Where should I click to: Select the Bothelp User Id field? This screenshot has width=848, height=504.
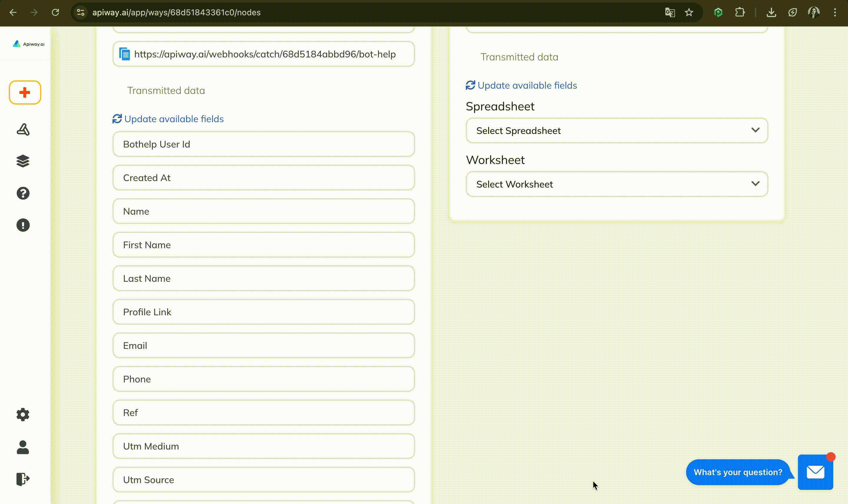pos(264,144)
